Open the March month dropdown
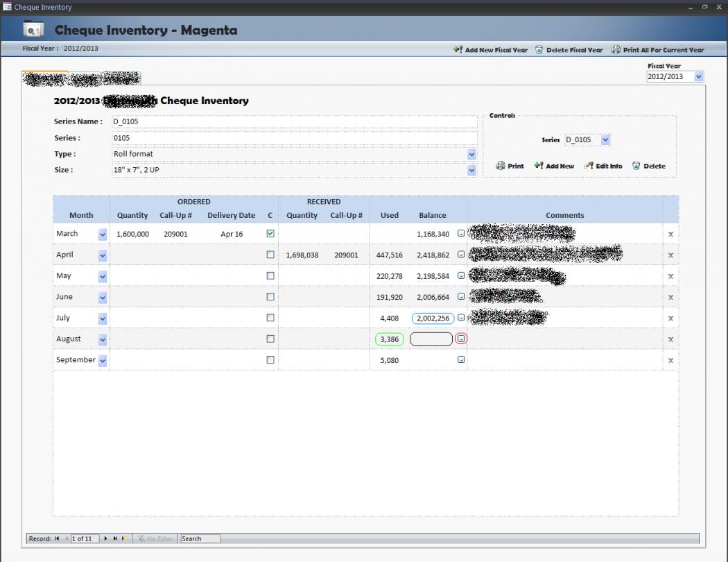The height and width of the screenshot is (562, 728). pyautogui.click(x=103, y=235)
